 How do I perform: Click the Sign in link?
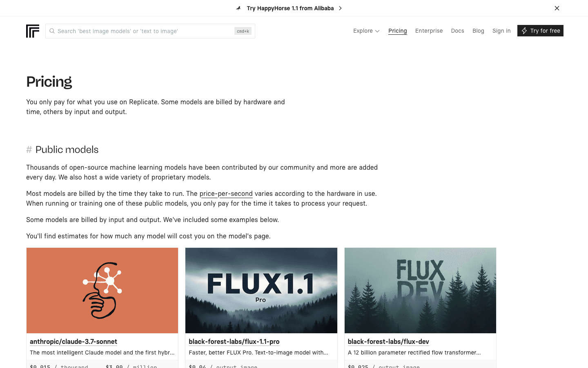pyautogui.click(x=501, y=31)
